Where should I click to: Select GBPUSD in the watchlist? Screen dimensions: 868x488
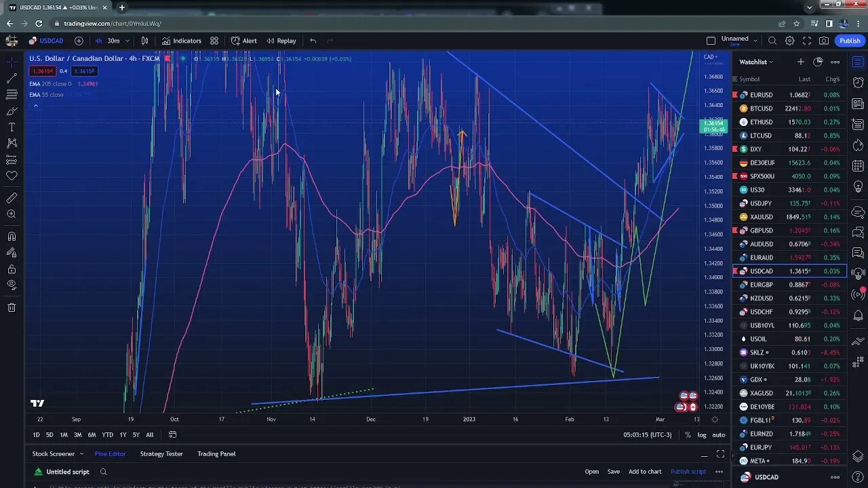(x=789, y=230)
